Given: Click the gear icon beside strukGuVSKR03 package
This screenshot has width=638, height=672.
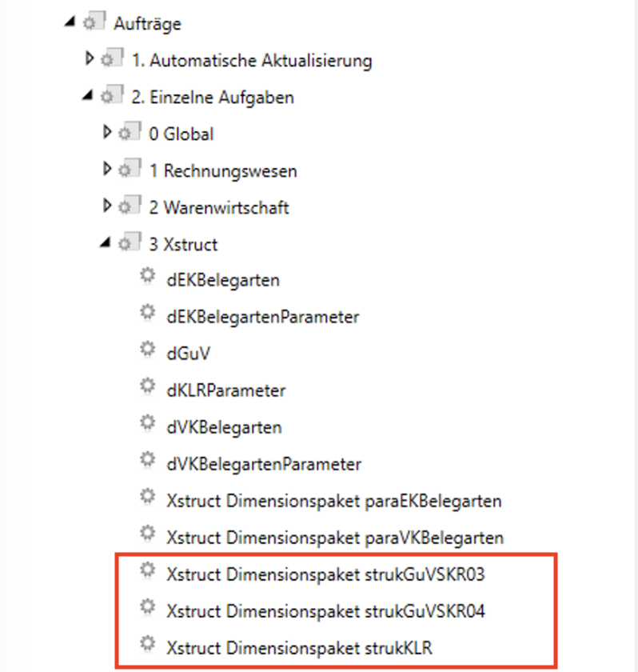Looking at the screenshot, I should [x=146, y=571].
